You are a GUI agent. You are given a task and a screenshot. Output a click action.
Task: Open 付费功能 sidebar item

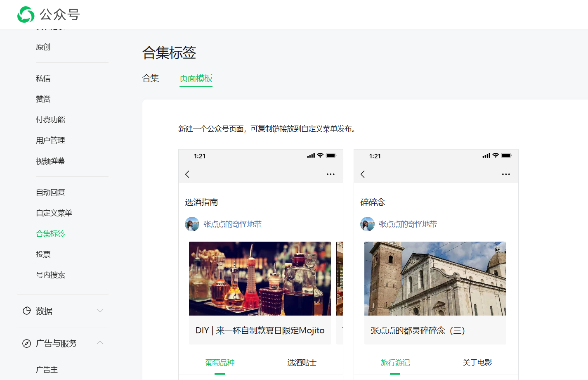click(x=50, y=120)
